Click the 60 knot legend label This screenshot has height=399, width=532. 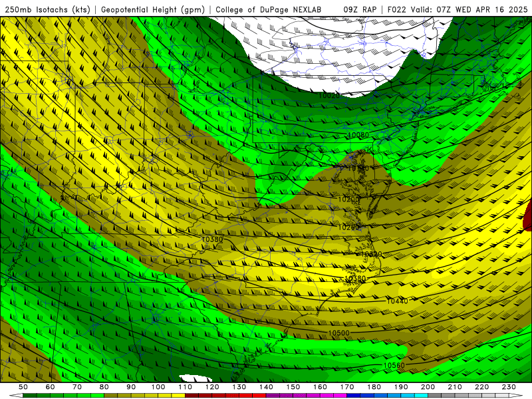51,387
